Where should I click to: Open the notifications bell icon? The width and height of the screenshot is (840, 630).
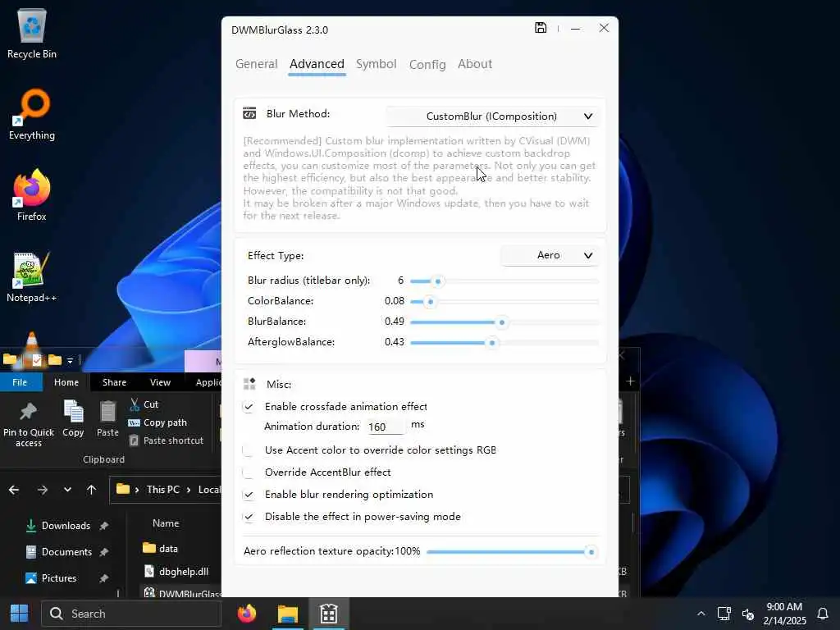[x=823, y=614]
